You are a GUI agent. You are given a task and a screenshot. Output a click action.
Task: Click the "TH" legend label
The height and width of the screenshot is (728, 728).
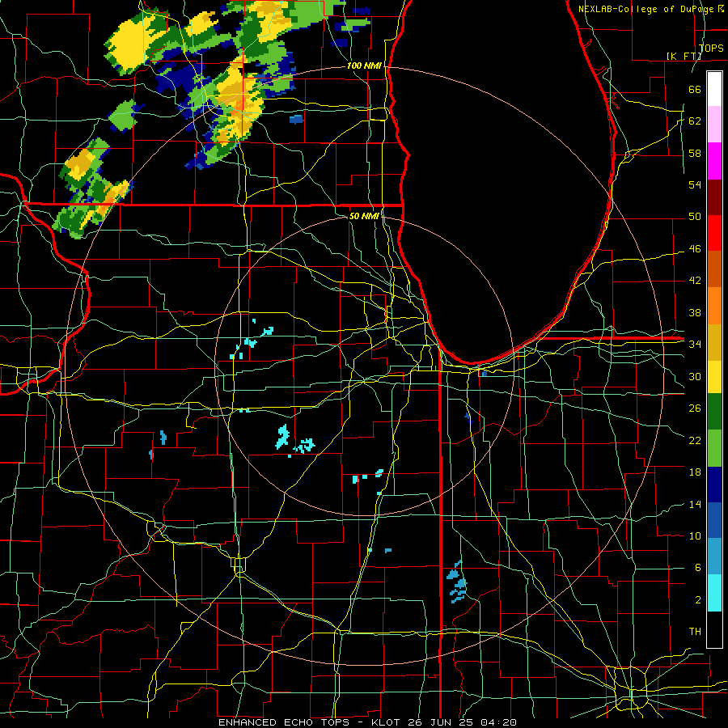click(x=695, y=632)
